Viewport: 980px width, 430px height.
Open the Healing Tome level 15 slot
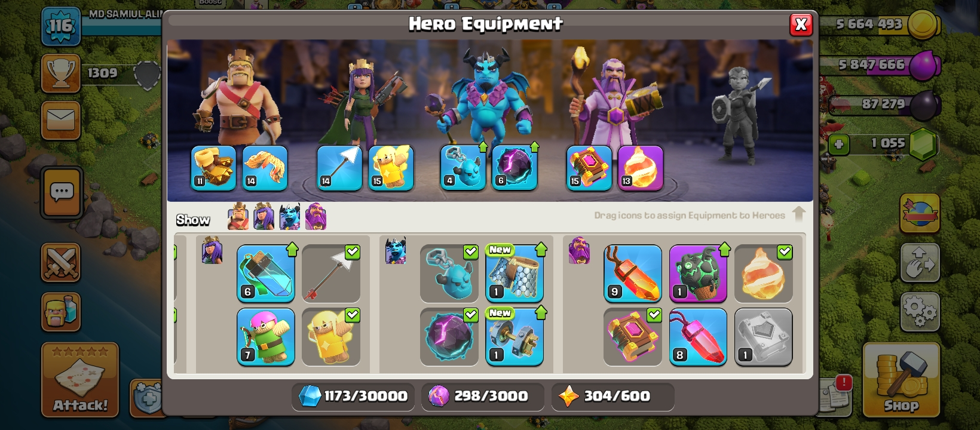[589, 168]
